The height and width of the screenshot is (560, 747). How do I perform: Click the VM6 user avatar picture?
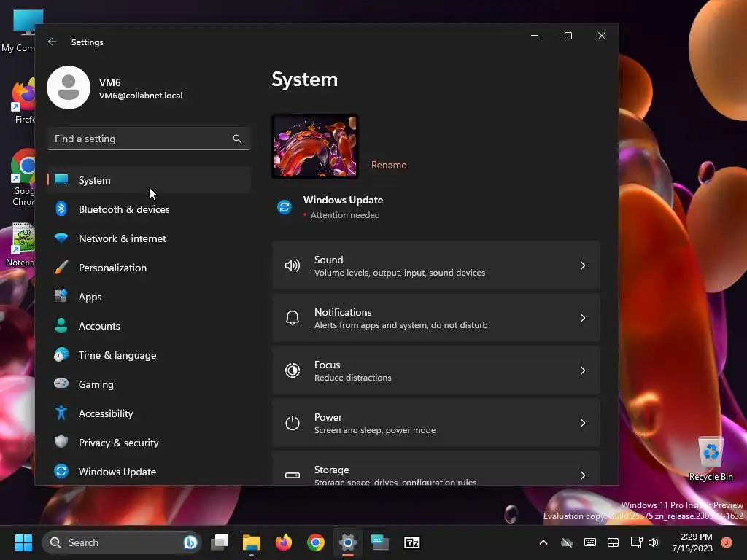69,87
